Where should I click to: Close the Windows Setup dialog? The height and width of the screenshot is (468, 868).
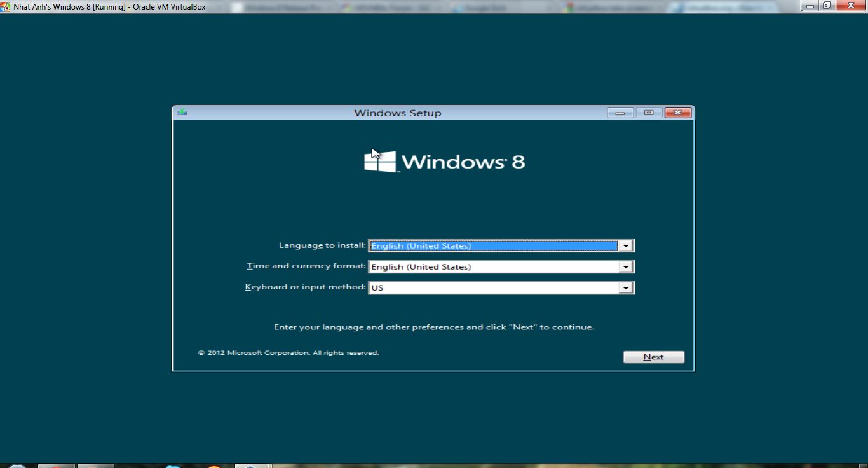pyautogui.click(x=677, y=113)
